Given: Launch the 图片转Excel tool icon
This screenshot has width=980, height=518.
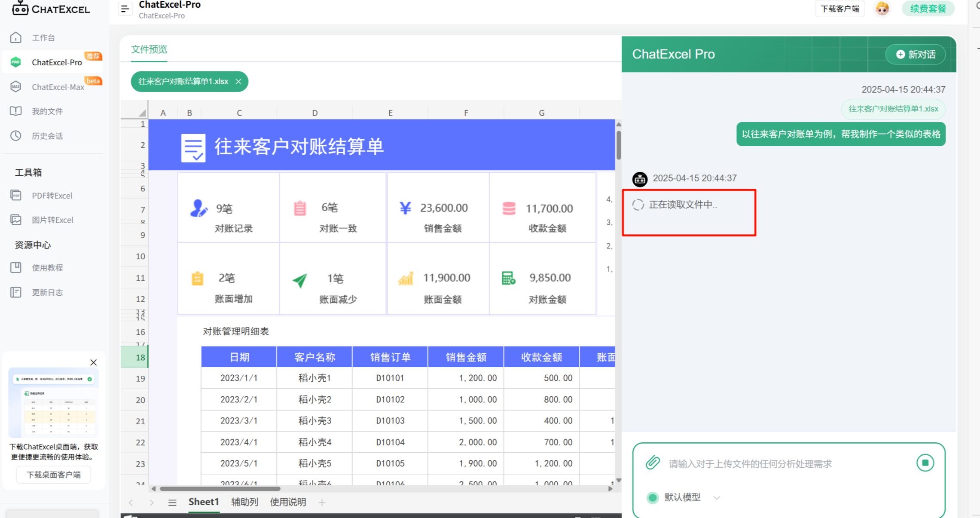Looking at the screenshot, I should [16, 220].
